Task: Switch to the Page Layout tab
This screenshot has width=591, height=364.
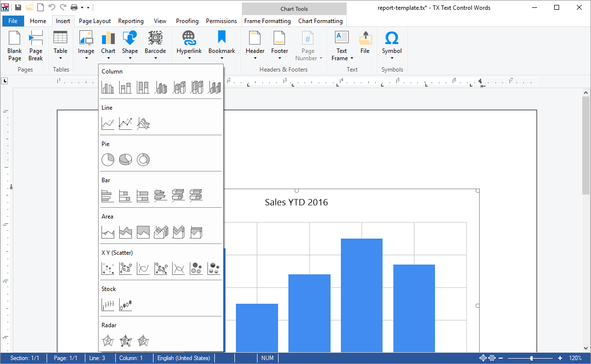Action: point(95,21)
